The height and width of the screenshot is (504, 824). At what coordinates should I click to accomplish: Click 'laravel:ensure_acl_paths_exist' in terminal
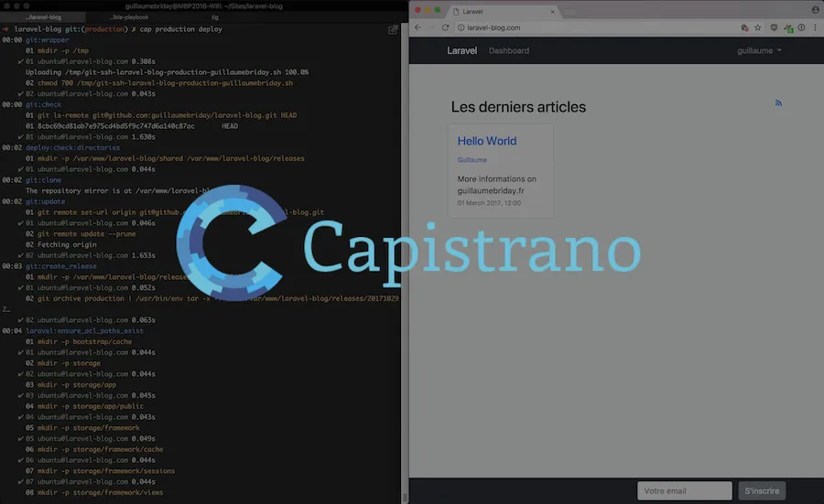[x=84, y=331]
